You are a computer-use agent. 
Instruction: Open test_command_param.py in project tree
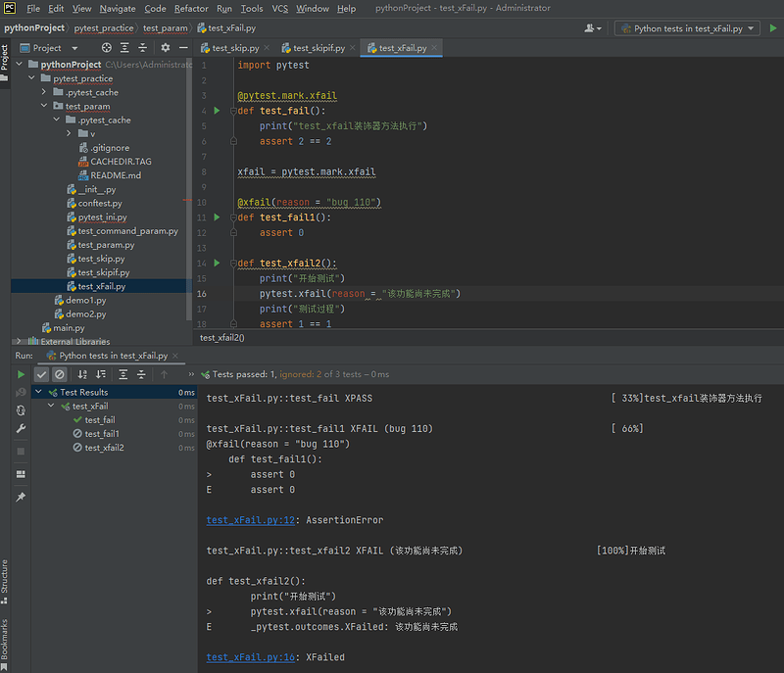click(127, 231)
